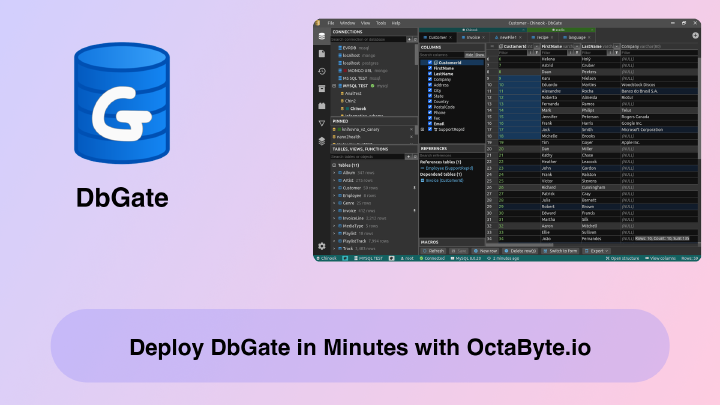The width and height of the screenshot is (720, 405).
Task: Collapse the Tables (11) group
Action: pos(334,165)
